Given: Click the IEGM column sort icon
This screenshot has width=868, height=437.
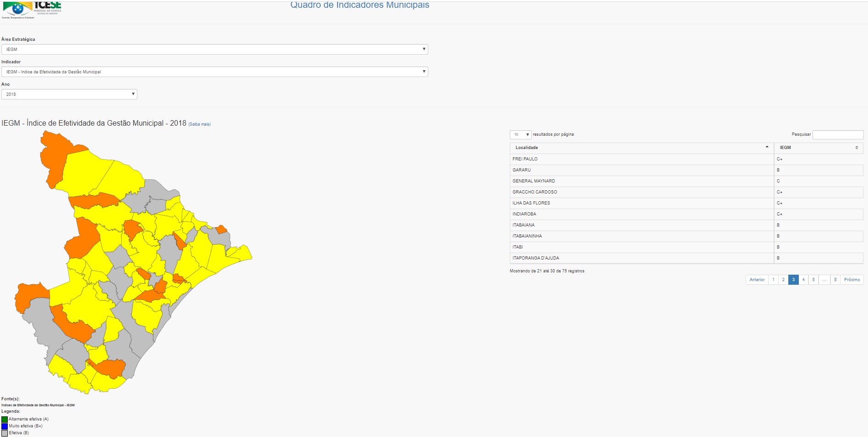Looking at the screenshot, I should [x=856, y=148].
